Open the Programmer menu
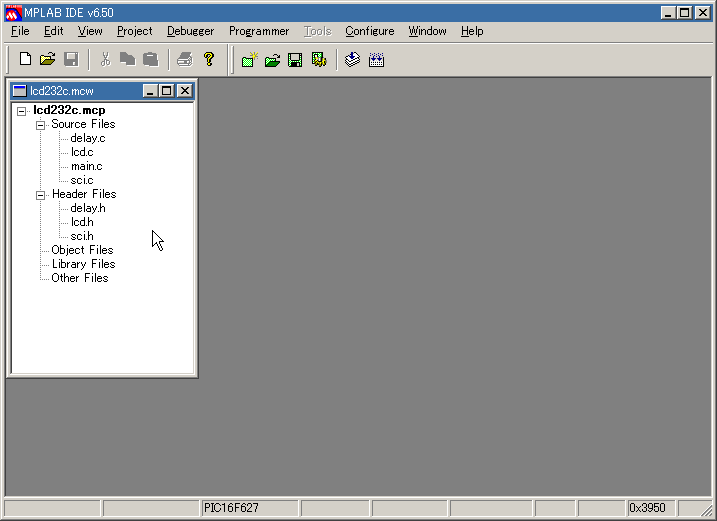717x521 pixels. pos(259,31)
